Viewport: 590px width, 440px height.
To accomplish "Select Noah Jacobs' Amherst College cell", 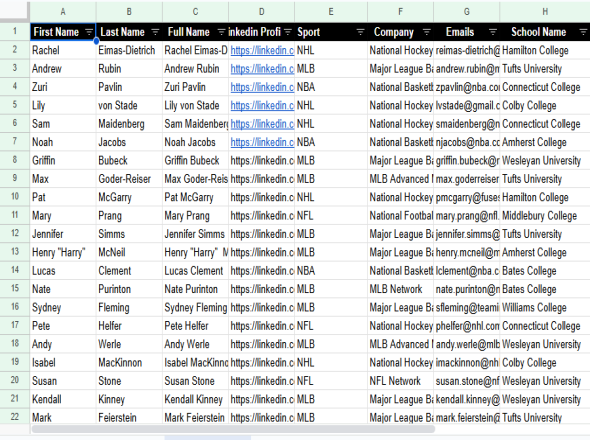I will click(x=545, y=142).
